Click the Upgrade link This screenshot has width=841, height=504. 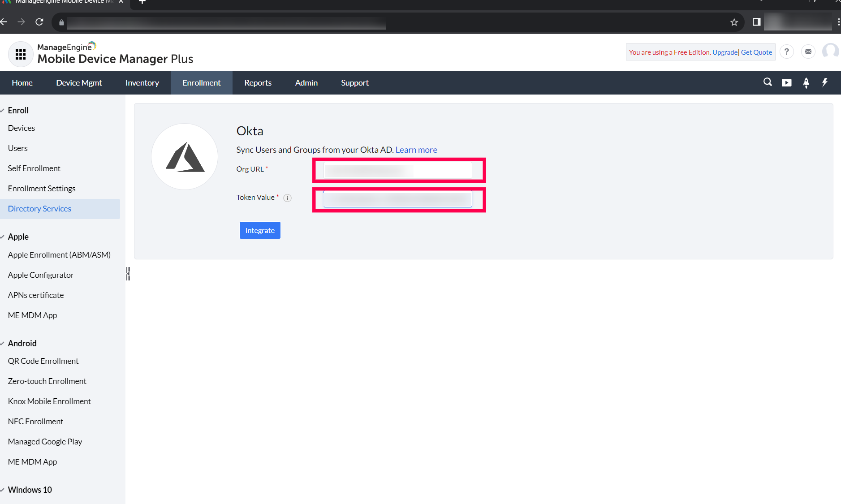click(725, 52)
